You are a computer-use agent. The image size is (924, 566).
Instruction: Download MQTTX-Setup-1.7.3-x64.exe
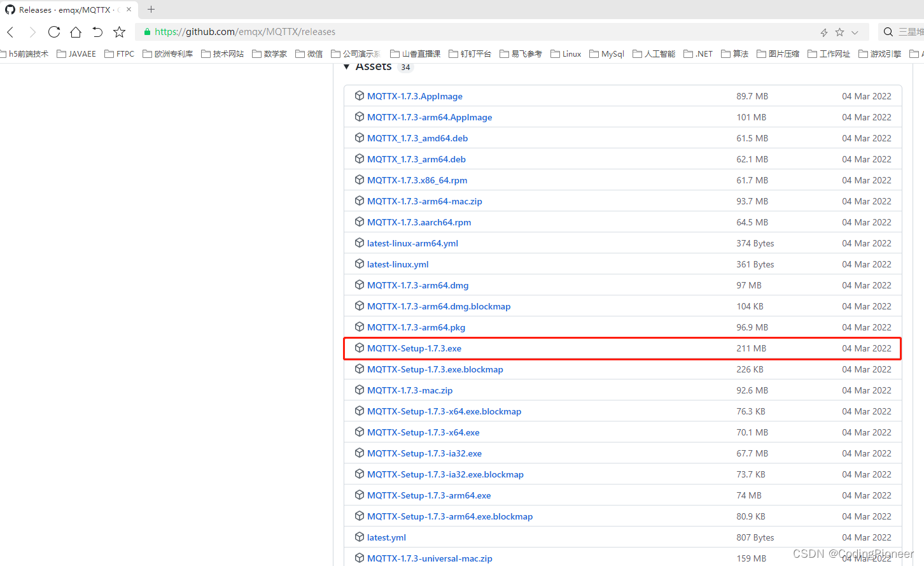[x=423, y=432]
